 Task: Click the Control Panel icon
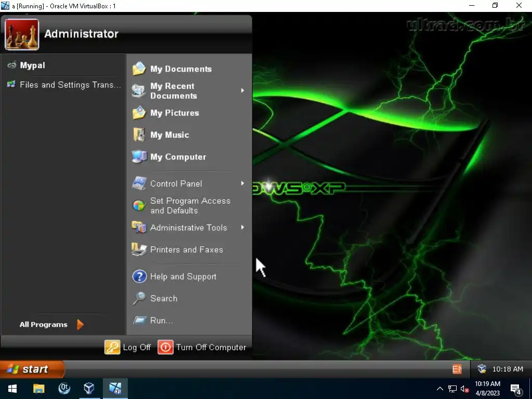click(x=139, y=183)
